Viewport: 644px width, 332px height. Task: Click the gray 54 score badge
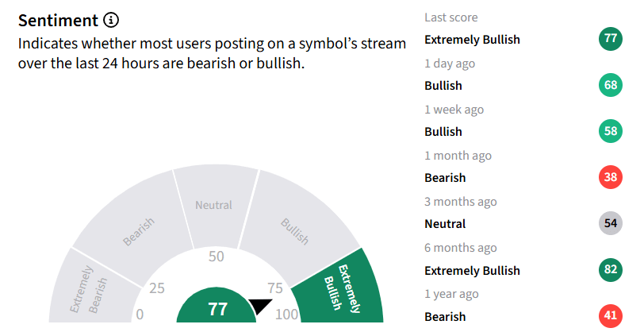coord(611,223)
